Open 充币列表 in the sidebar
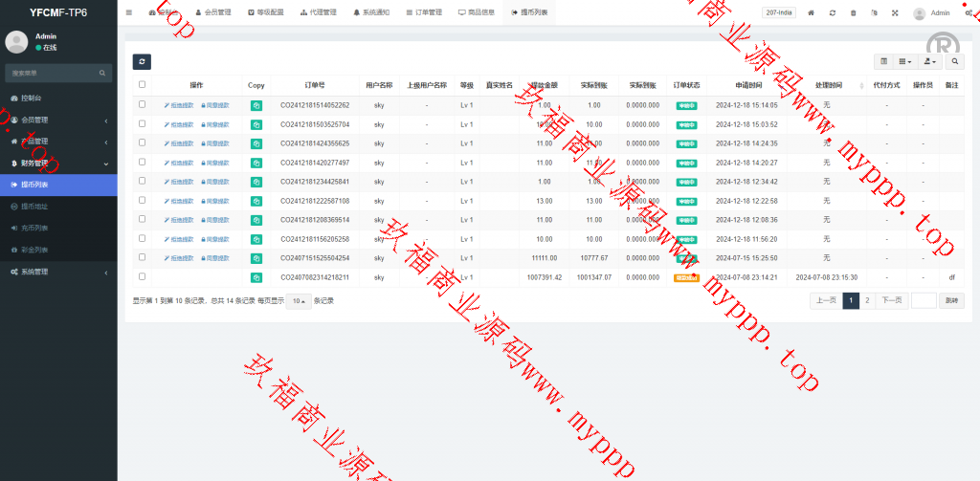980x481 pixels. coord(34,228)
